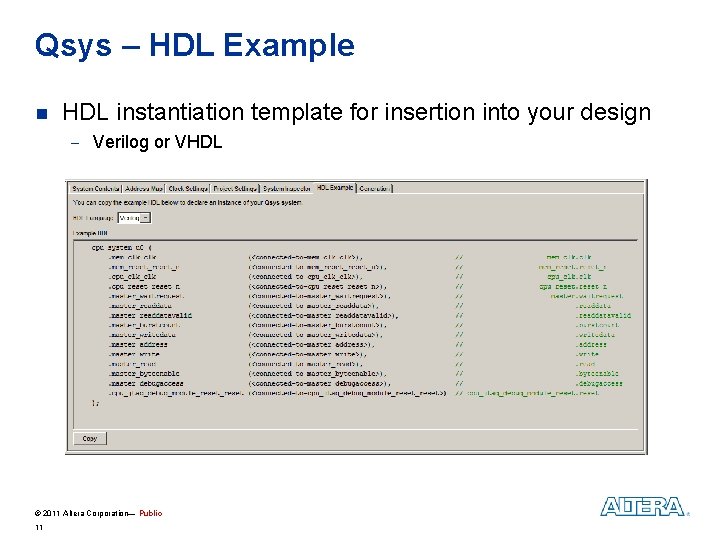The height and width of the screenshot is (540, 720).
Task: Click the .master_address port line
Action: 138,344
